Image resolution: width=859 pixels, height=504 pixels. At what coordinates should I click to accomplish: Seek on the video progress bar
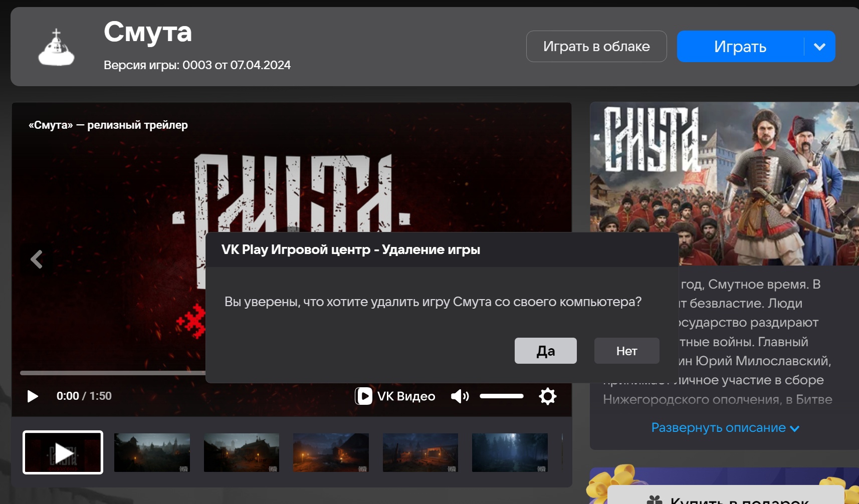point(113,373)
